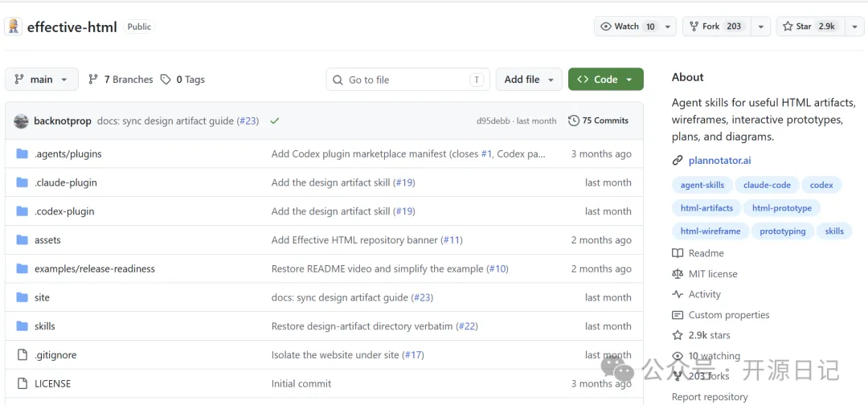Viewport: 868px width, 405px height.
Task: Open the main branch selector dropdown
Action: [x=42, y=80]
